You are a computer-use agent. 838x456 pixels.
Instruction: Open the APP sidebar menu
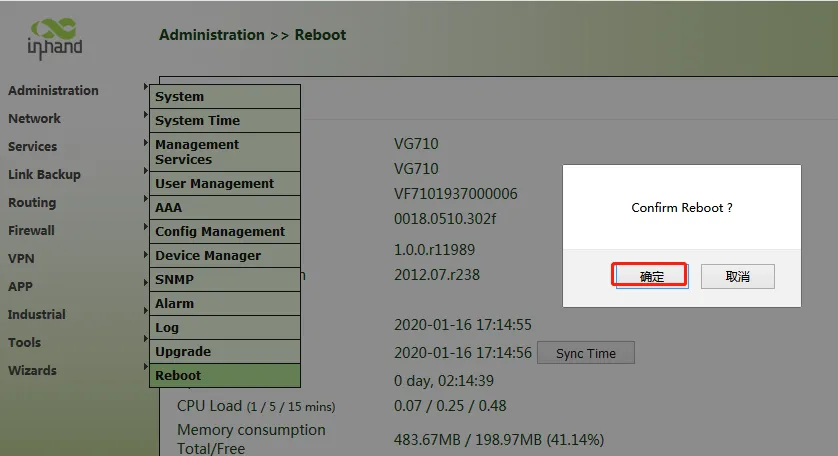(x=20, y=287)
